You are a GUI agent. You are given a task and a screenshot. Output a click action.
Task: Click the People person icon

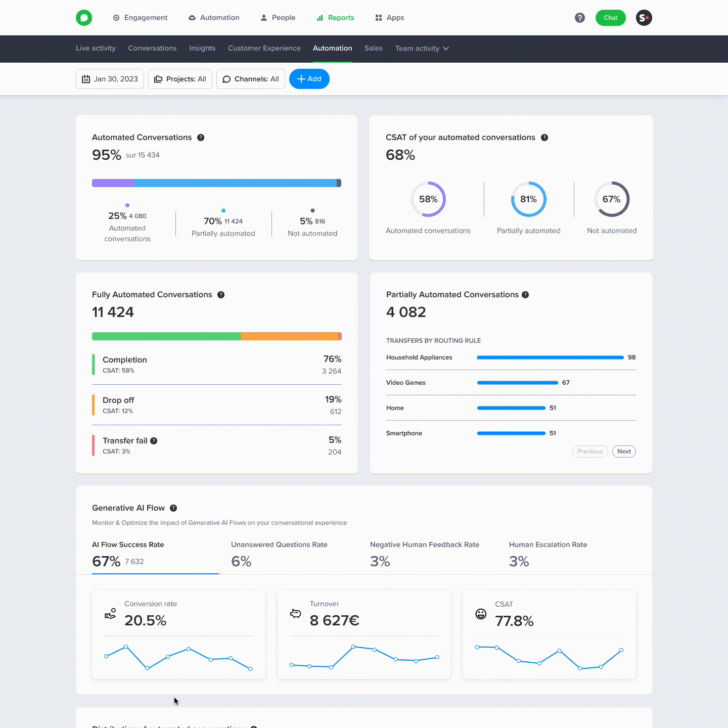click(263, 18)
